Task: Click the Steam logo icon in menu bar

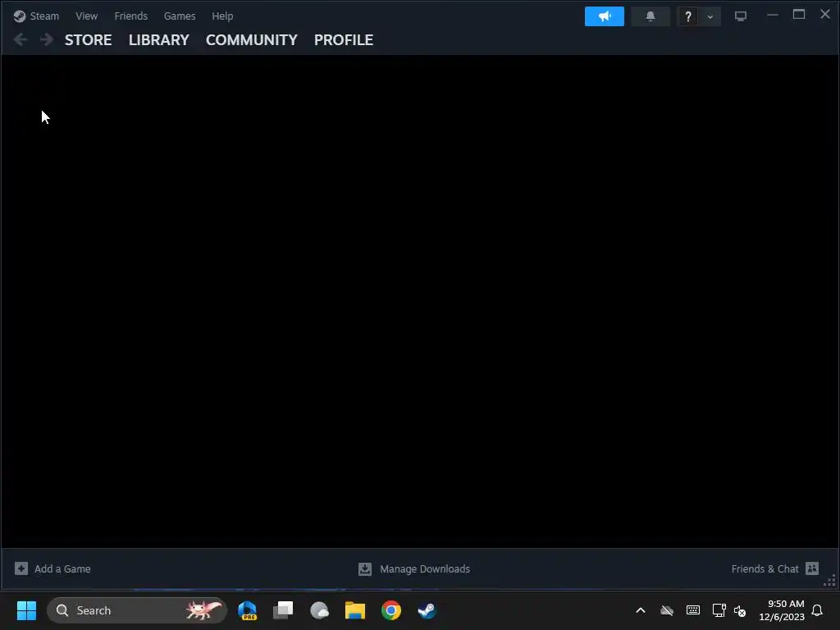Action: pyautogui.click(x=20, y=16)
